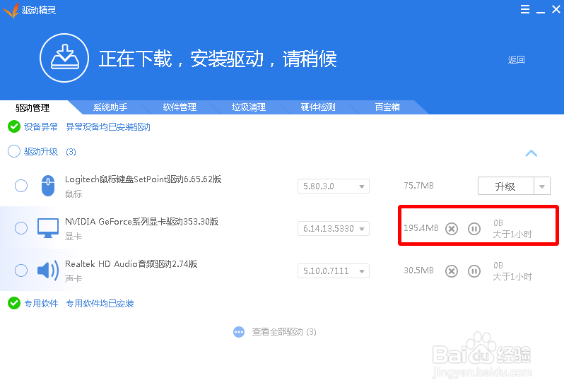Click the 驱动精灵 logo icon
The image size is (564, 392).
(11, 10)
